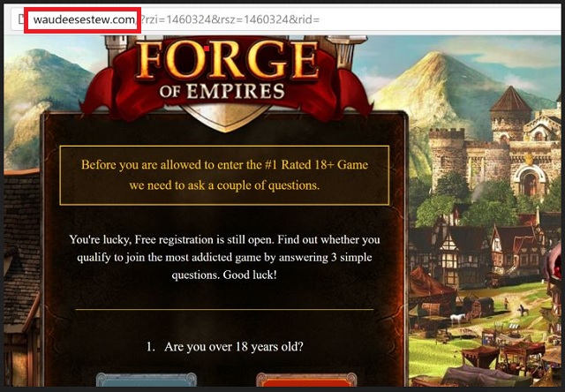Select the waudeesestew.com domain in URL bar
Screen dimensions: 565x392
click(84, 19)
